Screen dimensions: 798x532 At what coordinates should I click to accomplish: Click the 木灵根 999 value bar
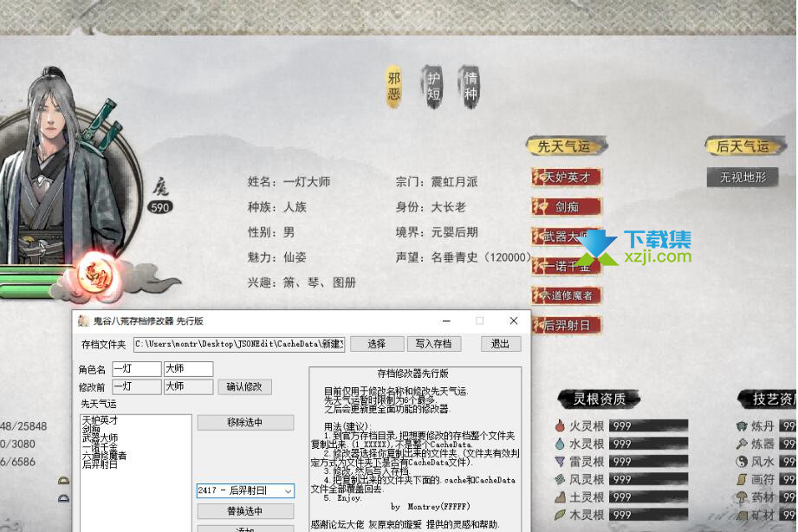pyautogui.click(x=648, y=516)
